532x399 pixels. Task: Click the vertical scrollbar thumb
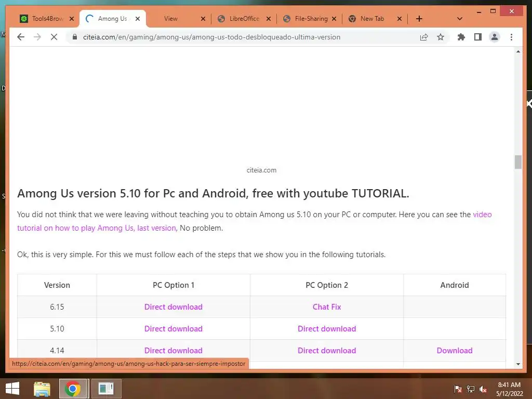[x=518, y=162]
